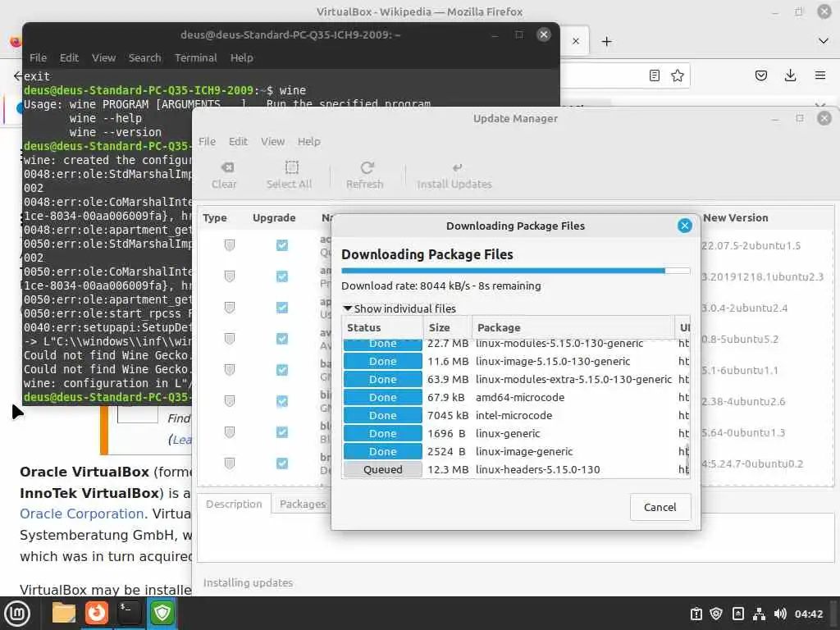
Task: Open Firefox downloads icon
Action: pyautogui.click(x=790, y=75)
